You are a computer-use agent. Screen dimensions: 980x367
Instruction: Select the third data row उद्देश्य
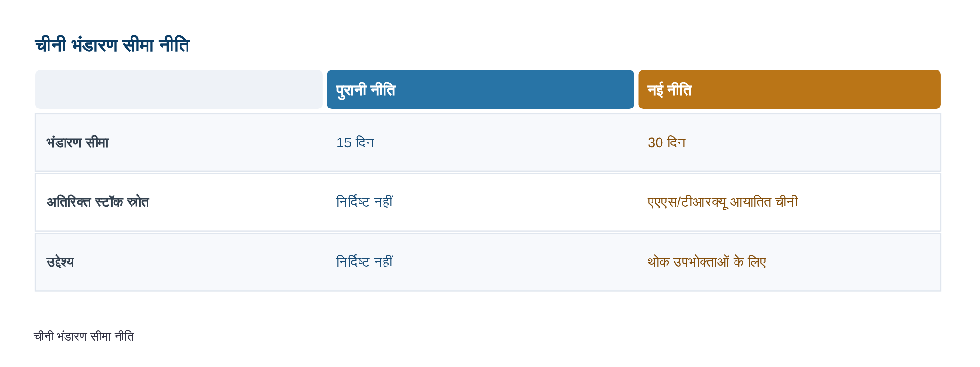(488, 262)
